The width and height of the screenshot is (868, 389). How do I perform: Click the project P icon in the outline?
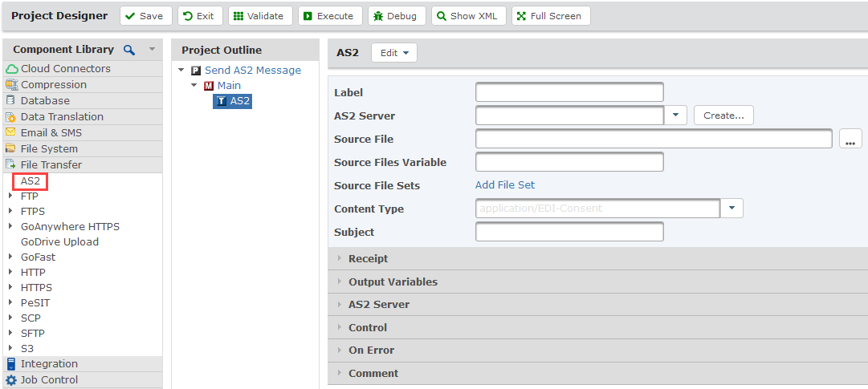[195, 71]
